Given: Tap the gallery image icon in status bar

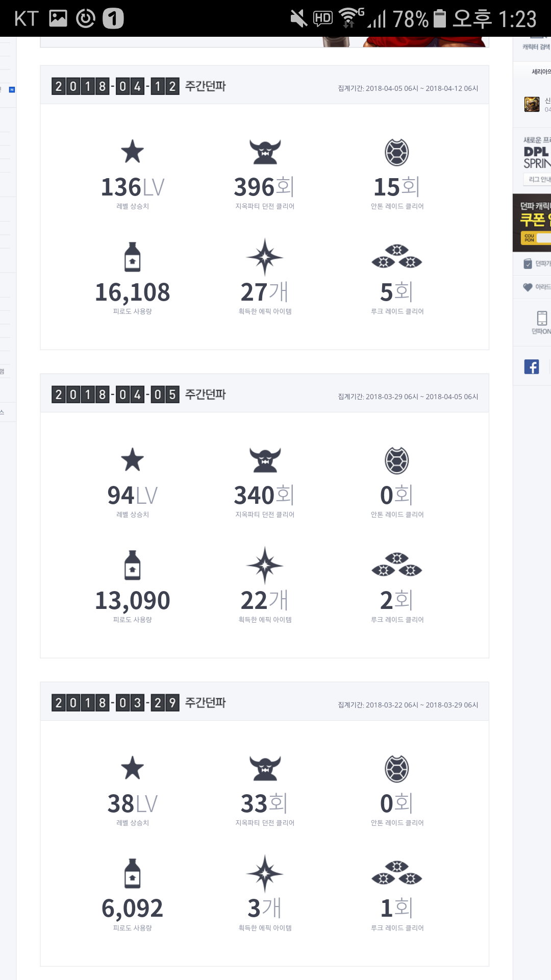Looking at the screenshot, I should tap(58, 19).
